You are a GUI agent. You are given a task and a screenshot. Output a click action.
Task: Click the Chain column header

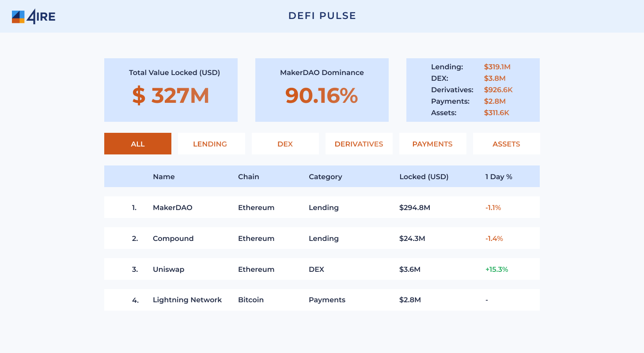[x=249, y=176]
